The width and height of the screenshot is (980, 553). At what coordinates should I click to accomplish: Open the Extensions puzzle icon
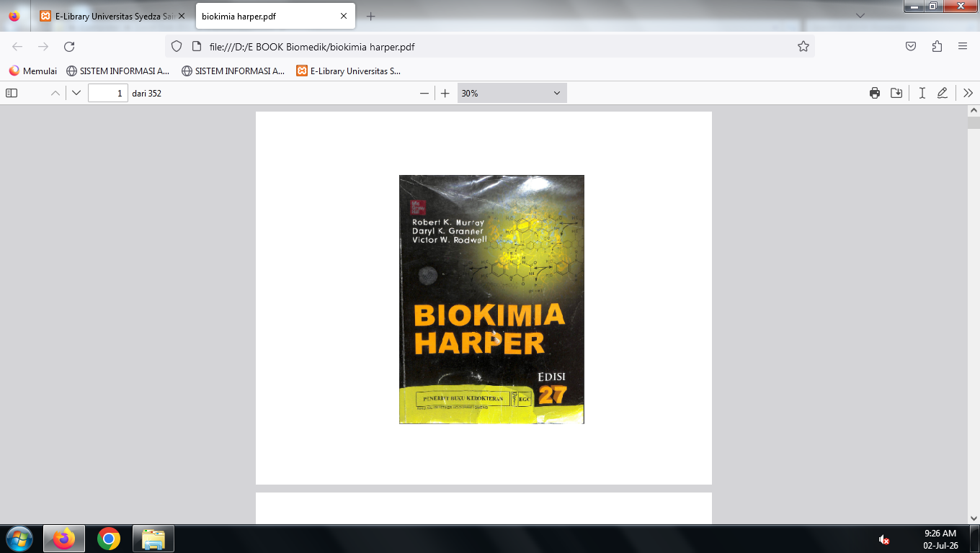[x=937, y=47]
